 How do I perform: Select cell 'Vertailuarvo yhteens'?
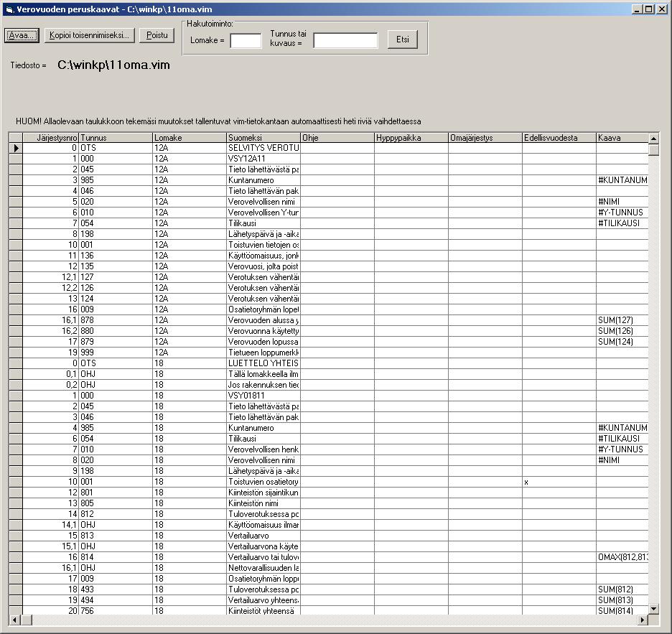click(263, 600)
